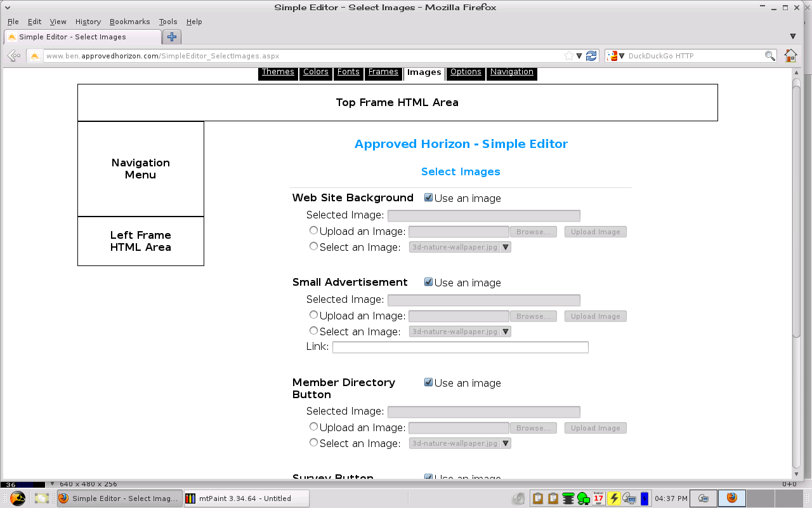Switch to the Fonts editor tab
The image size is (812, 508).
tap(348, 72)
